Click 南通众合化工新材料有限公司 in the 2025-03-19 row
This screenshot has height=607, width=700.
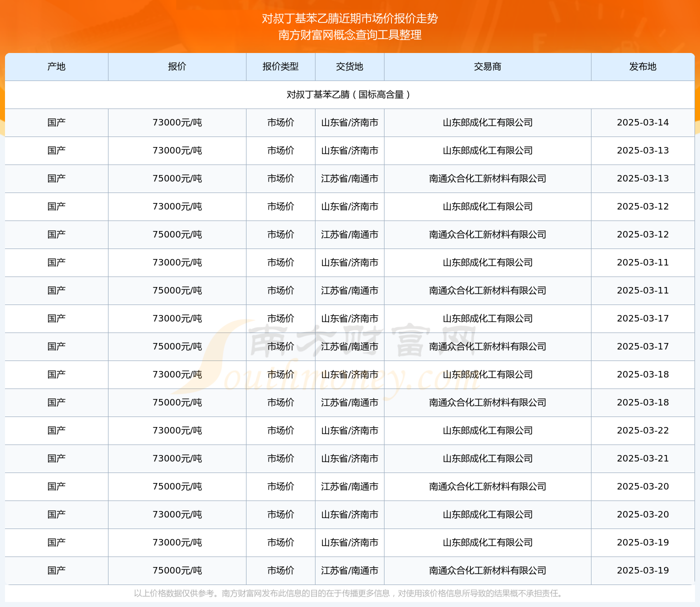487,570
